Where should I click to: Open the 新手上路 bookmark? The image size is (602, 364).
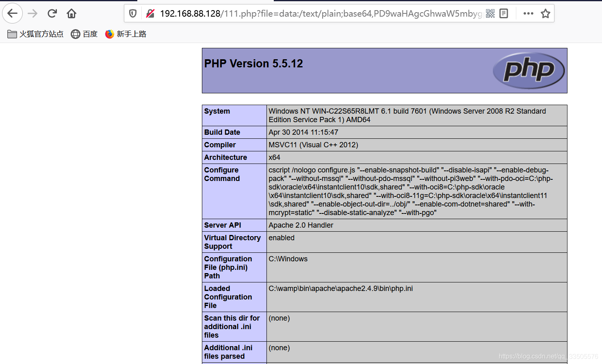click(126, 34)
